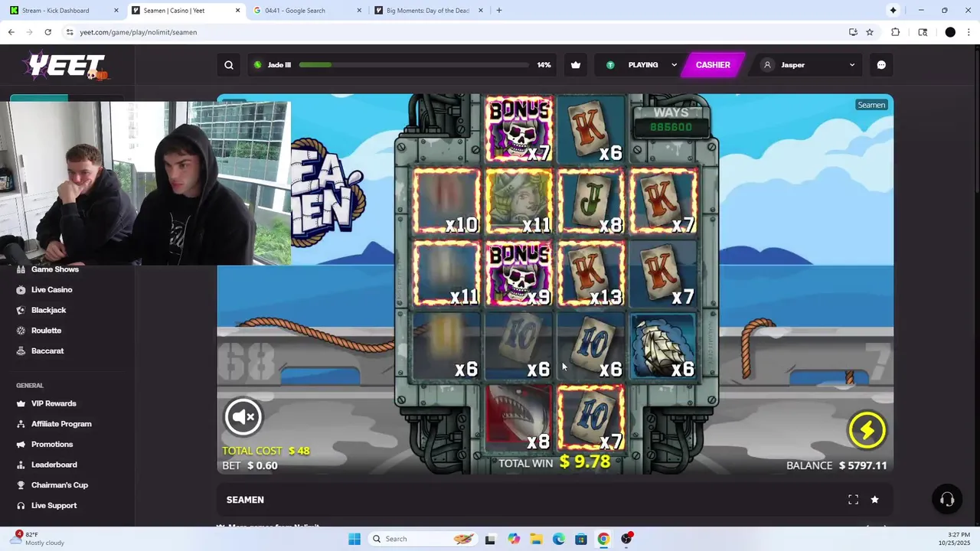
Task: Click the Seamen game title badge
Action: pos(871,105)
